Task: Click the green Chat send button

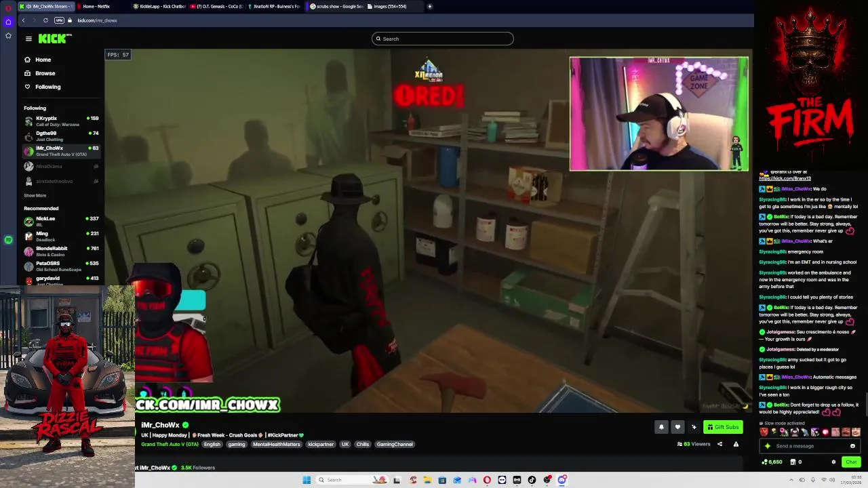Action: [851, 462]
